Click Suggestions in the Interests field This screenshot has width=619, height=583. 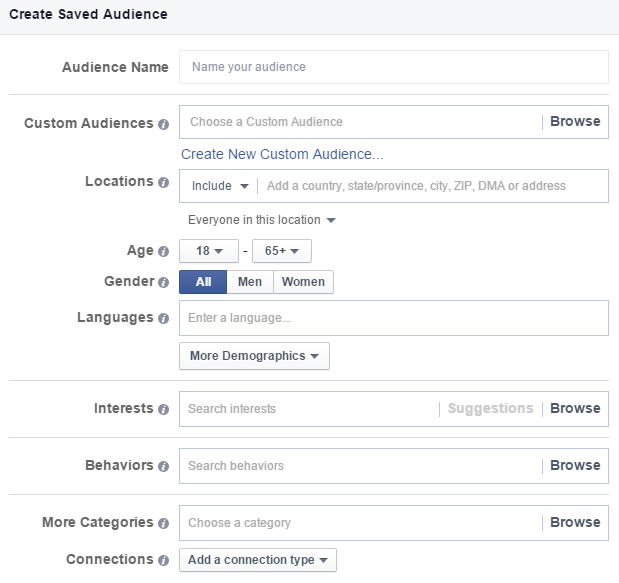click(490, 408)
